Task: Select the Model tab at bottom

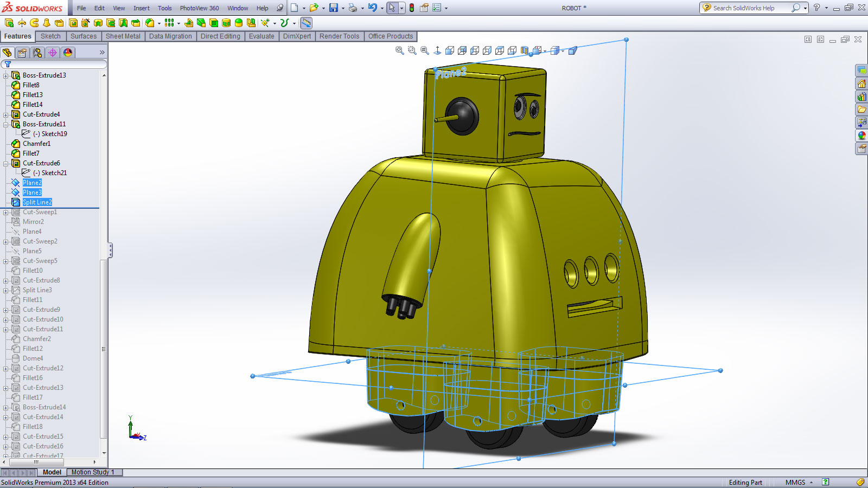Action: pyautogui.click(x=52, y=472)
